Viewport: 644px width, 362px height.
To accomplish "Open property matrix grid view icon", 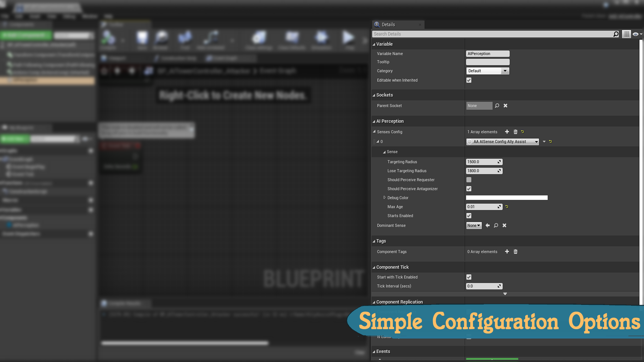I will (x=626, y=34).
